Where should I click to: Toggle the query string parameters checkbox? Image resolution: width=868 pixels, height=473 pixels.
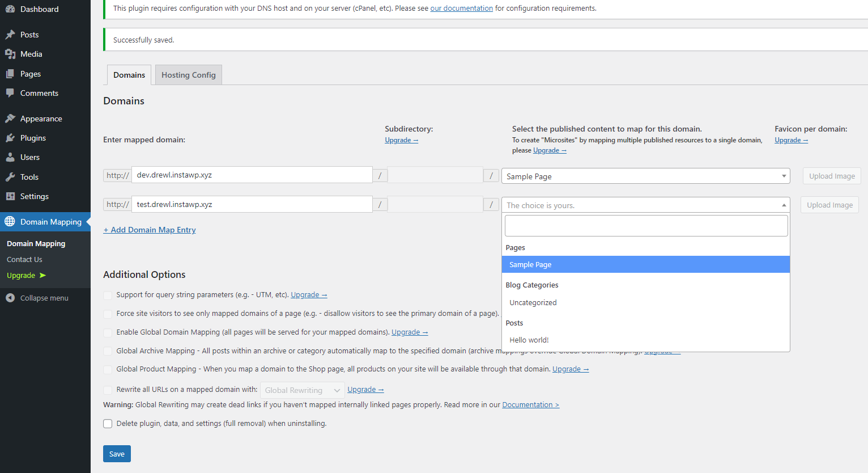(x=108, y=295)
